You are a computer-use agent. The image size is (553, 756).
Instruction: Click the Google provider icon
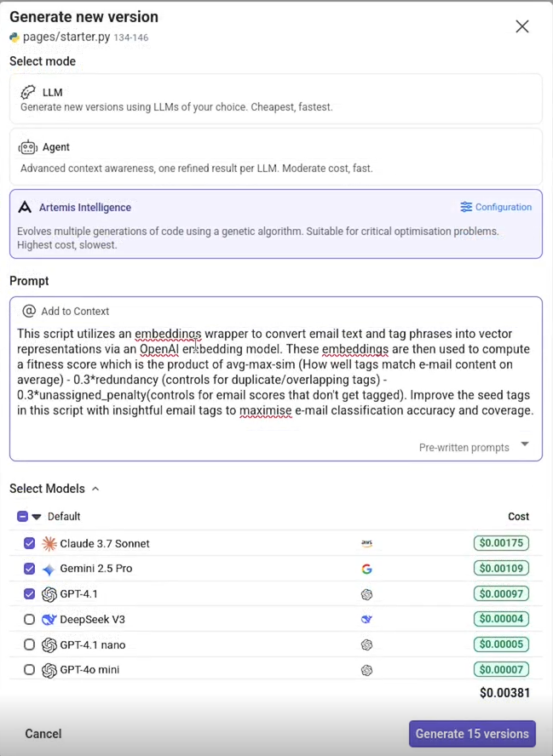click(x=366, y=569)
